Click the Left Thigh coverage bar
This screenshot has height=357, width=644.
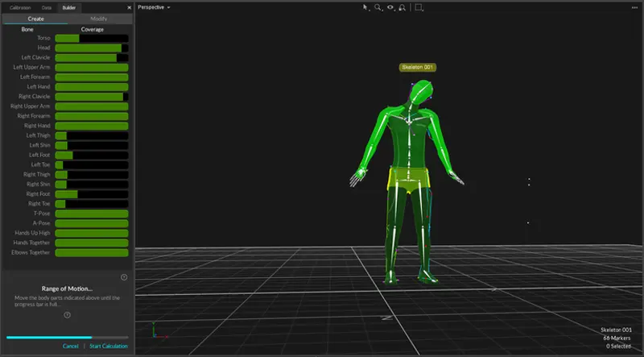(x=92, y=135)
